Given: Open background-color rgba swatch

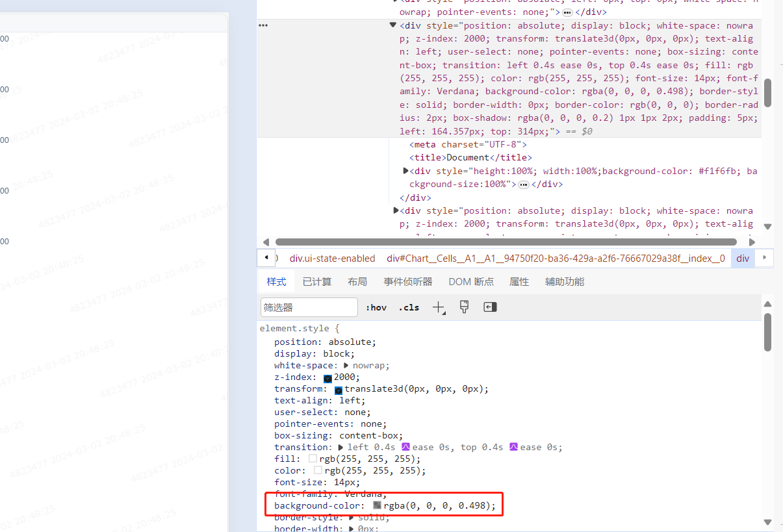Looking at the screenshot, I should pyautogui.click(x=377, y=505).
